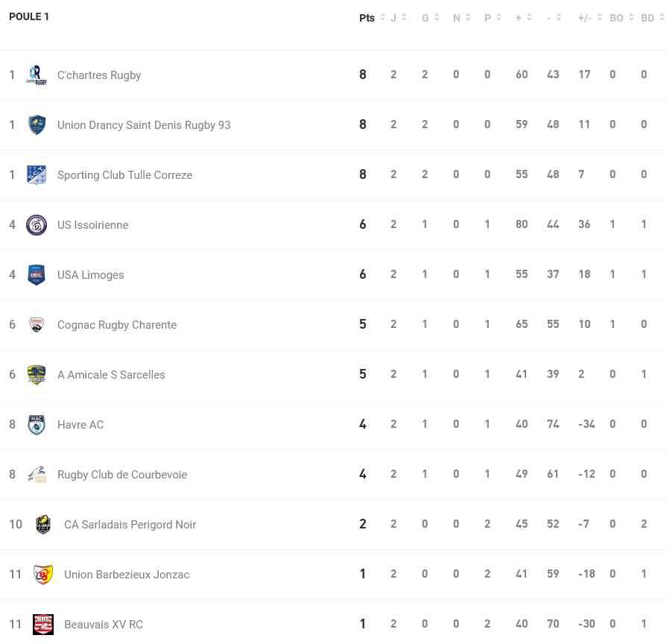Viewport: 667px width, 644px height.
Task: Sort by the +/- difference column
Action: (590, 18)
